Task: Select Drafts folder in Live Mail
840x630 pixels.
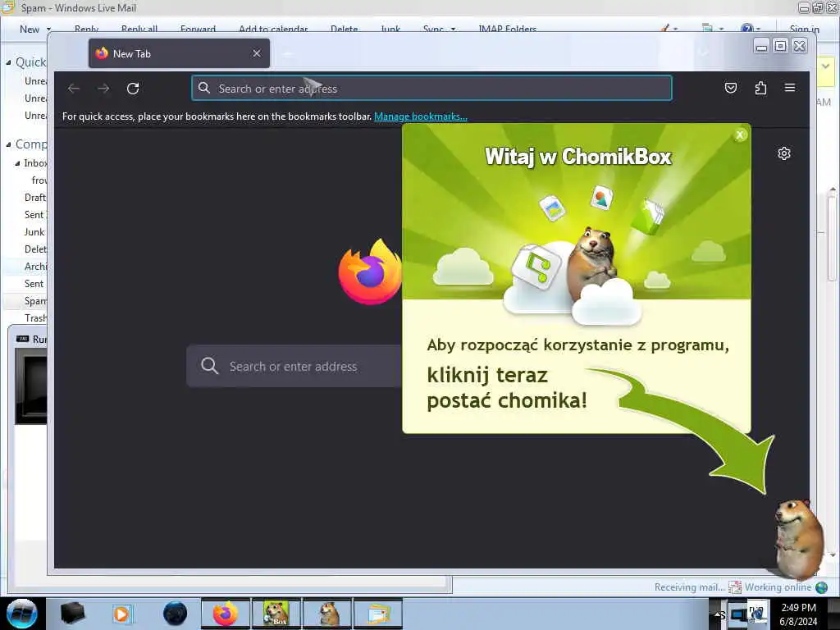Action: pyautogui.click(x=34, y=198)
